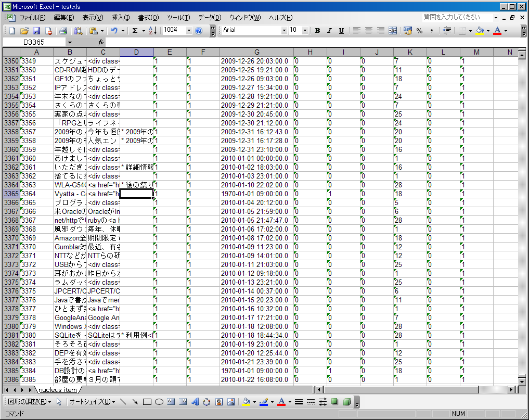Select the Oval drawing tool
The height and width of the screenshot is (420, 529).
click(159, 402)
